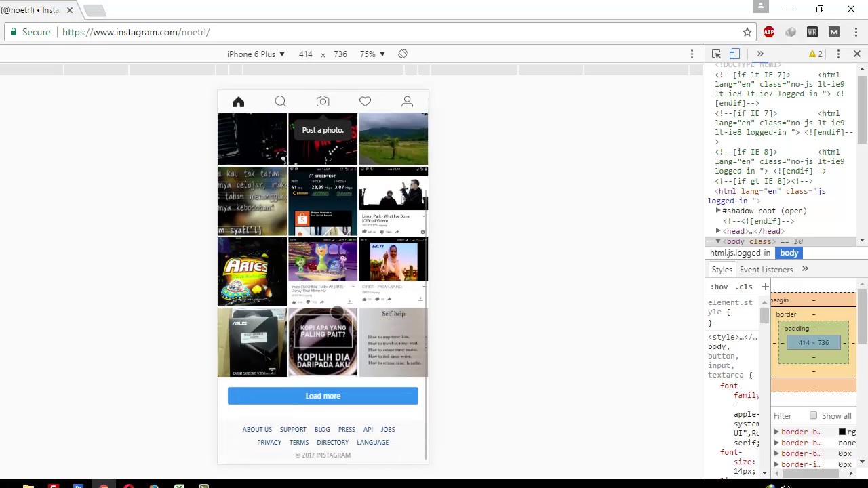868x488 pixels.
Task: Enable the Show all checkbox
Action: (x=813, y=415)
